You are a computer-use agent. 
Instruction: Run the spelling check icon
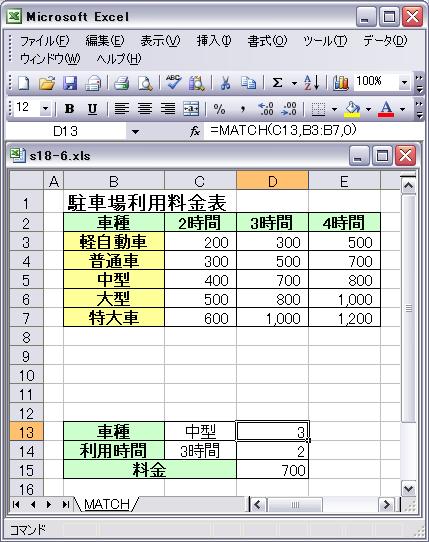click(173, 83)
